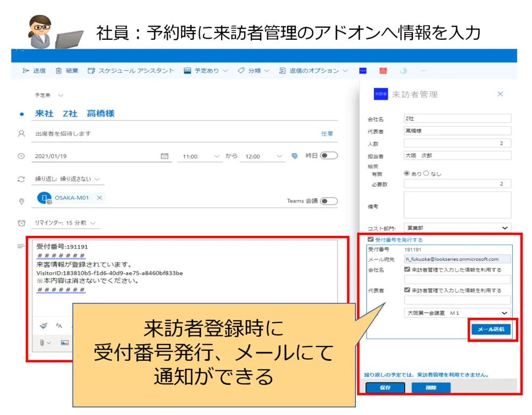Click the attachment paperclip icon
This screenshot has height=415, width=532.
tap(43, 343)
